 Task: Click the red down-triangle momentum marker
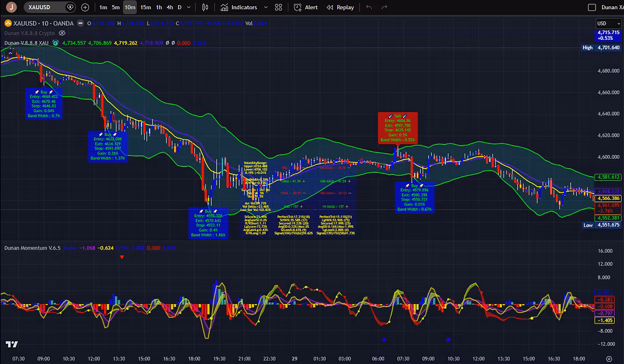pos(122,257)
